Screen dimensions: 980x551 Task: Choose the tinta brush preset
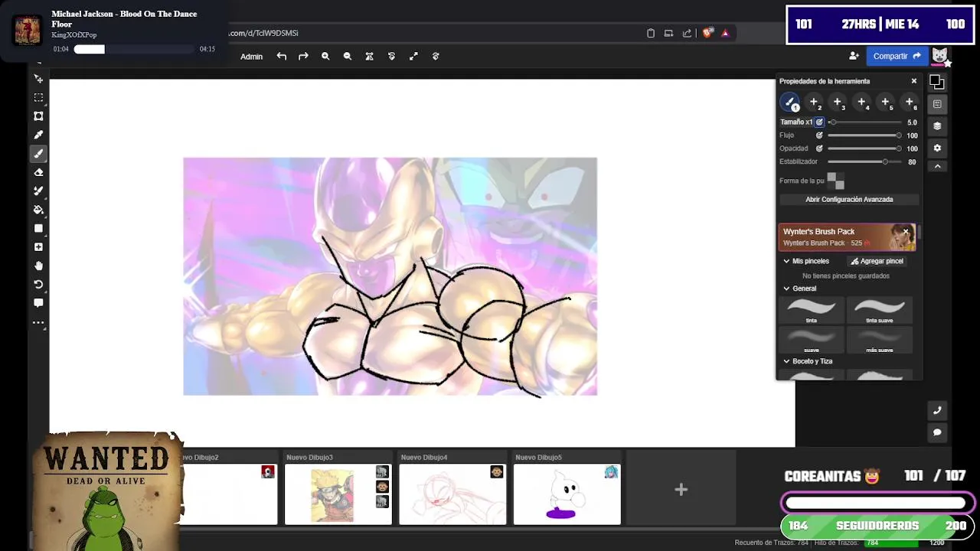tap(812, 310)
